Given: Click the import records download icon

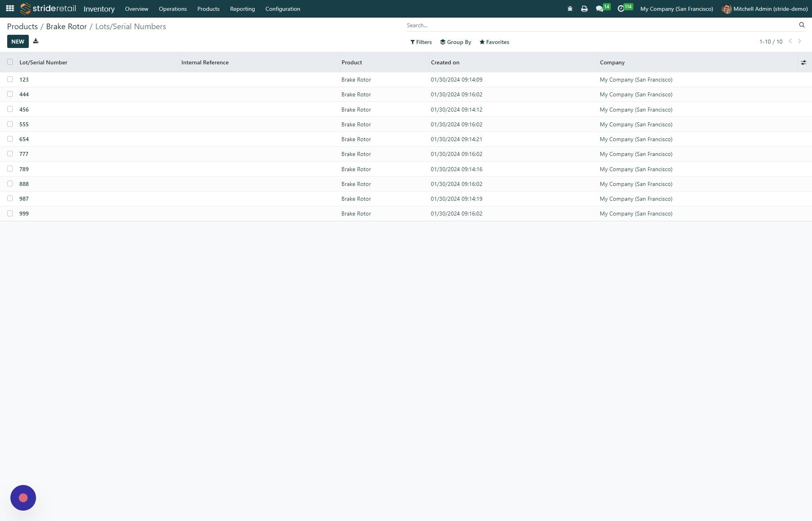Looking at the screenshot, I should (x=36, y=41).
